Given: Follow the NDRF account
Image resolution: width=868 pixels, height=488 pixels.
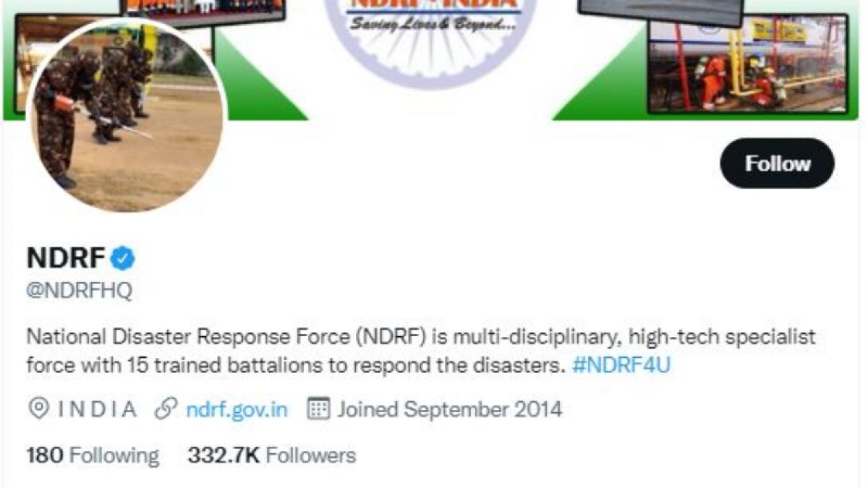Looking at the screenshot, I should pyautogui.click(x=778, y=163).
